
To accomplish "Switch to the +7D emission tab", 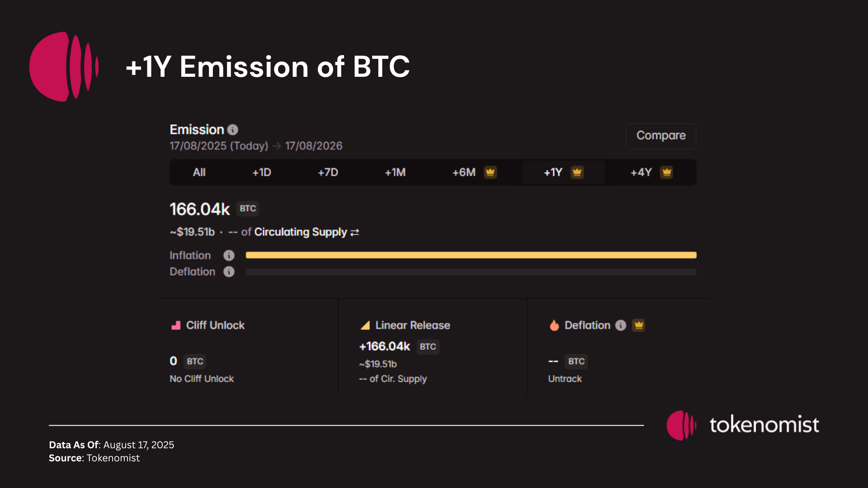I will click(328, 173).
